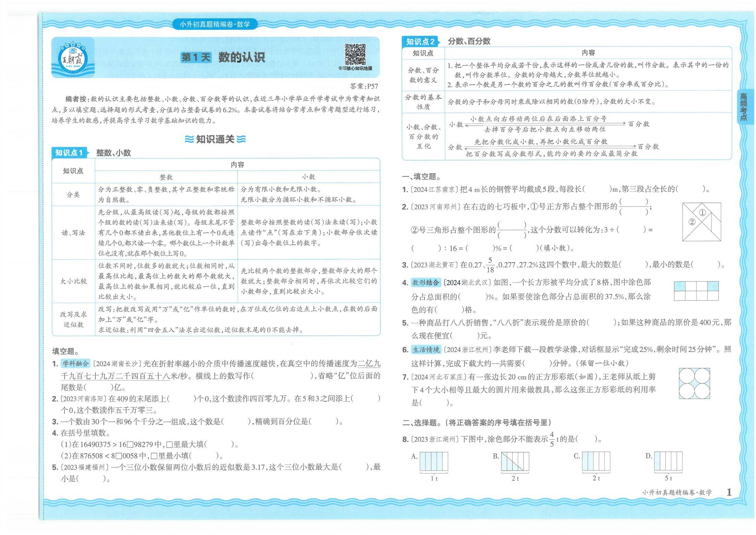The height and width of the screenshot is (535, 756).
Task: Select option C diagram labeled 2 t
Action: pyautogui.click(x=596, y=461)
